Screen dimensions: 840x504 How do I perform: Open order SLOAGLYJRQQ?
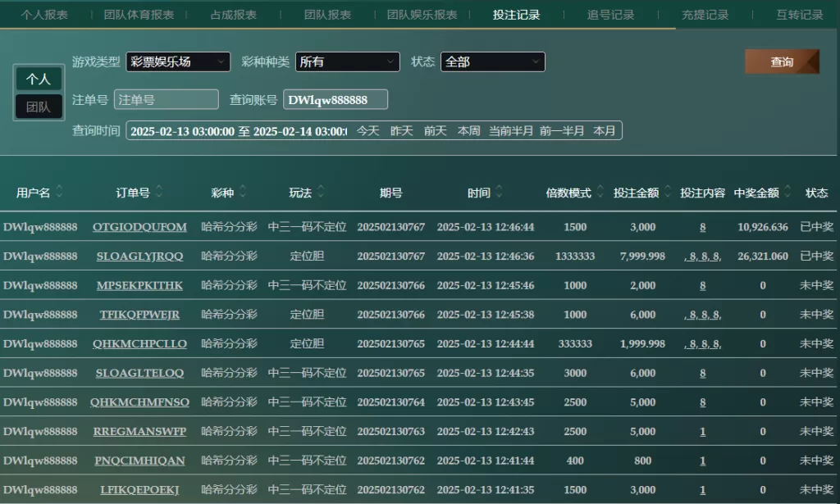pyautogui.click(x=139, y=257)
